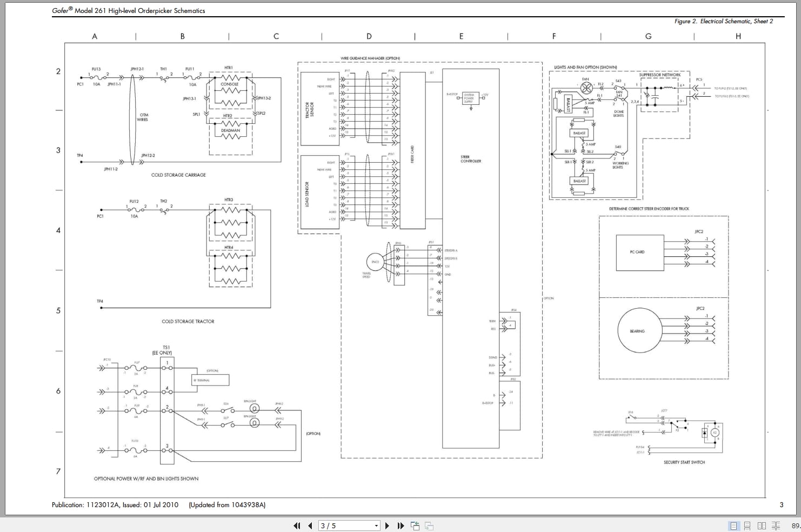The height and width of the screenshot is (532, 801).
Task: Click the 'JPC2' connector label near PC CARD
Action: [699, 231]
